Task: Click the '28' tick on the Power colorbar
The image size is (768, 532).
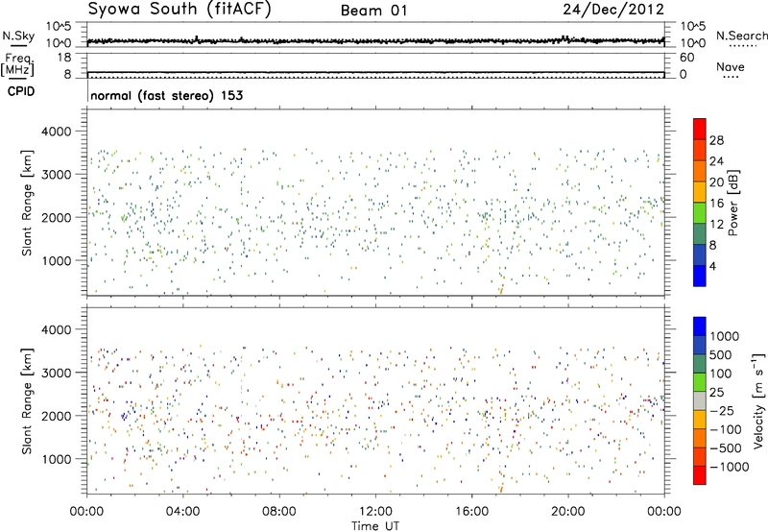Action: click(716, 140)
